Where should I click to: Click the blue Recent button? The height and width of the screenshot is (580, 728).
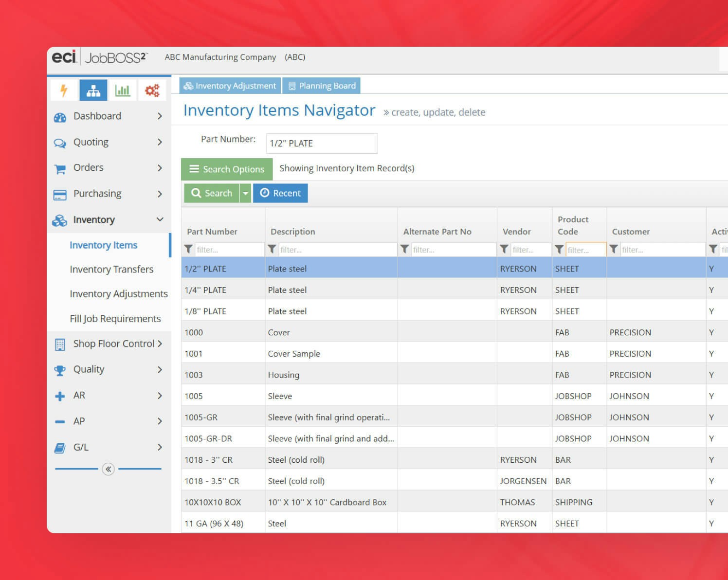click(x=280, y=193)
